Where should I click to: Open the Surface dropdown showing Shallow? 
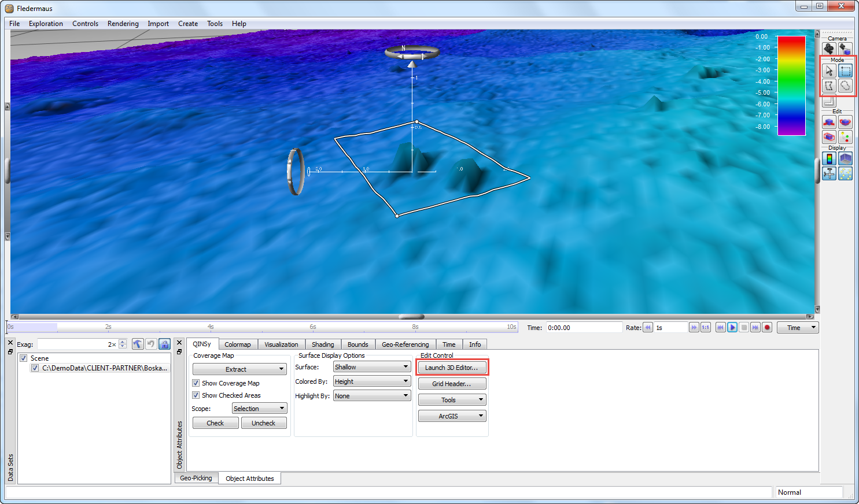click(x=371, y=367)
